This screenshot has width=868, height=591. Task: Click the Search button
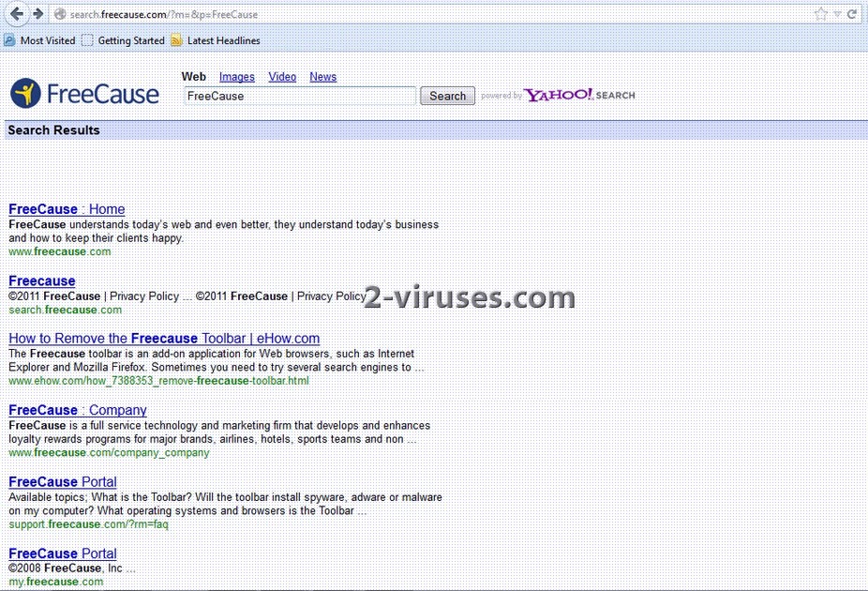pos(447,96)
